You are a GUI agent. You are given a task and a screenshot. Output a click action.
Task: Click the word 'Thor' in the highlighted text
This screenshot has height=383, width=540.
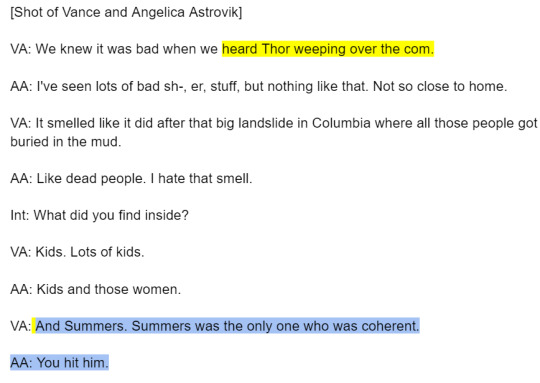(x=276, y=49)
